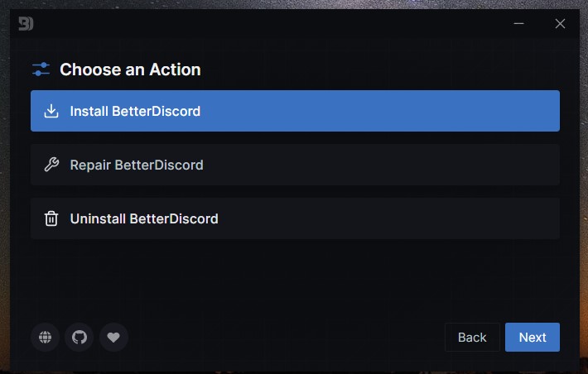
Task: Close the BetterDiscord installer window
Action: pyautogui.click(x=560, y=24)
